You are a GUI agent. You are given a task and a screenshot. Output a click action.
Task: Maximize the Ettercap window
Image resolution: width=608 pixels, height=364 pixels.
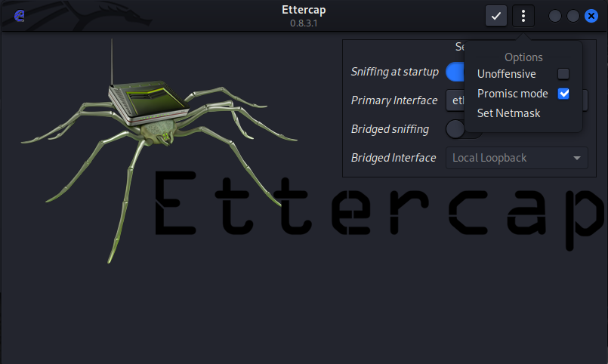click(573, 16)
